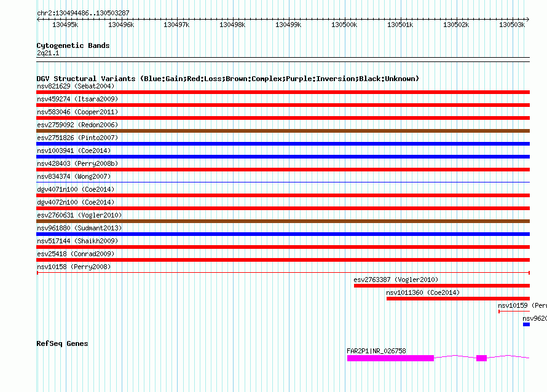Click the DGV Structural Variants track heading
Screen dimensions: 547x392
point(227,79)
